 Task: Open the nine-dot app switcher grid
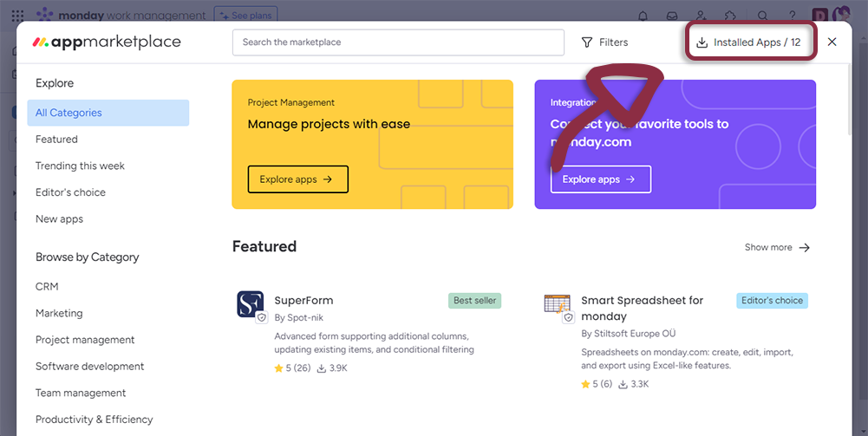[x=17, y=16]
